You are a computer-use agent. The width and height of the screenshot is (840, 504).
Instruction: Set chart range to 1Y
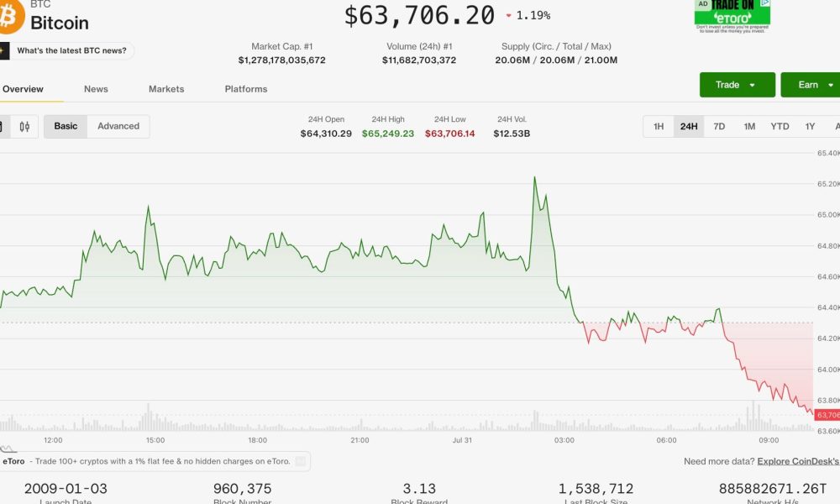point(810,126)
